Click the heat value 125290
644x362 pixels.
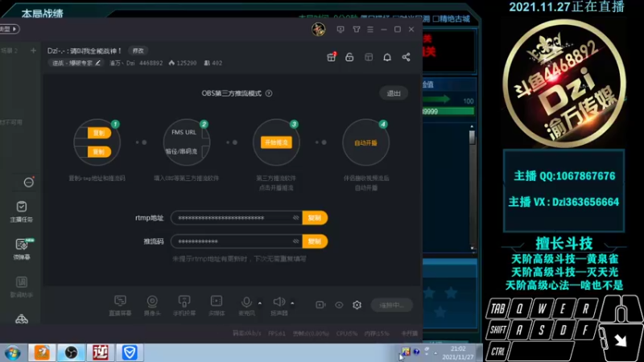183,63
